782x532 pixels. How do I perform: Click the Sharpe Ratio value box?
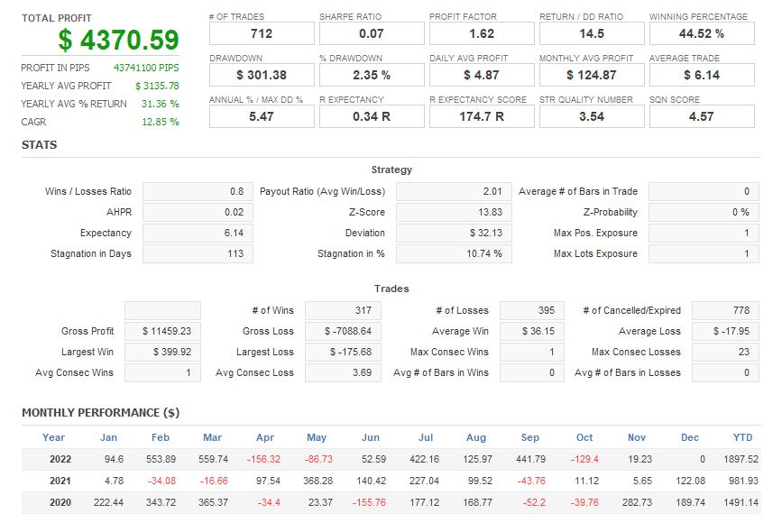[372, 33]
